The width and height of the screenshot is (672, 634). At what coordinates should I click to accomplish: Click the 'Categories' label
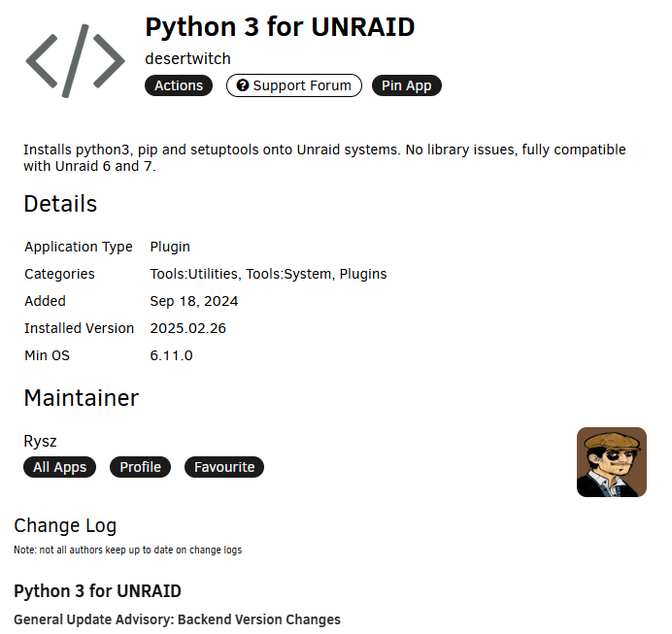(x=59, y=274)
